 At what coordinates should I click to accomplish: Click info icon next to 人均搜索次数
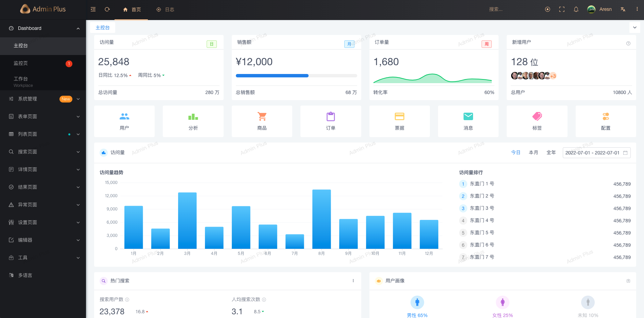[x=264, y=300]
